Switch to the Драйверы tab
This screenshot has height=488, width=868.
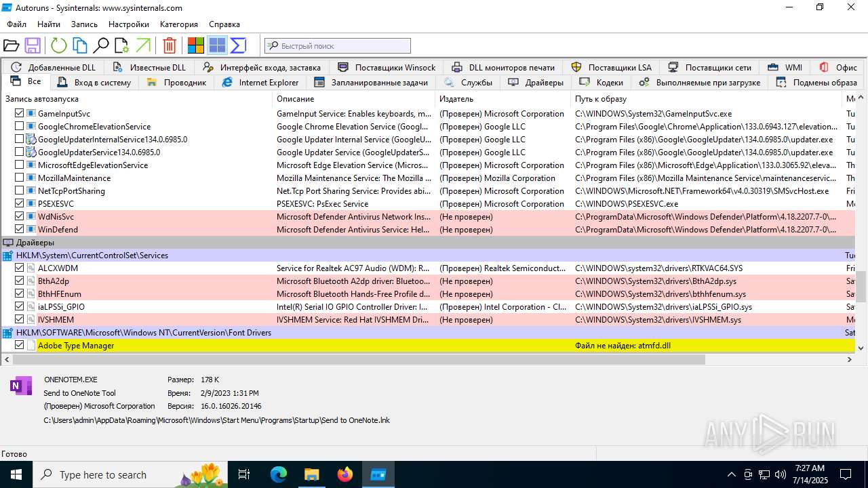click(x=536, y=83)
